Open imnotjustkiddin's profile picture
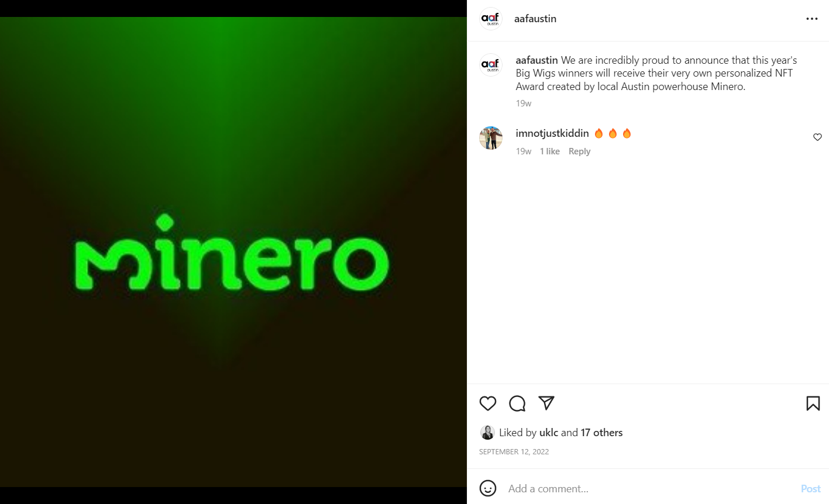The width and height of the screenshot is (829, 504). click(x=491, y=138)
